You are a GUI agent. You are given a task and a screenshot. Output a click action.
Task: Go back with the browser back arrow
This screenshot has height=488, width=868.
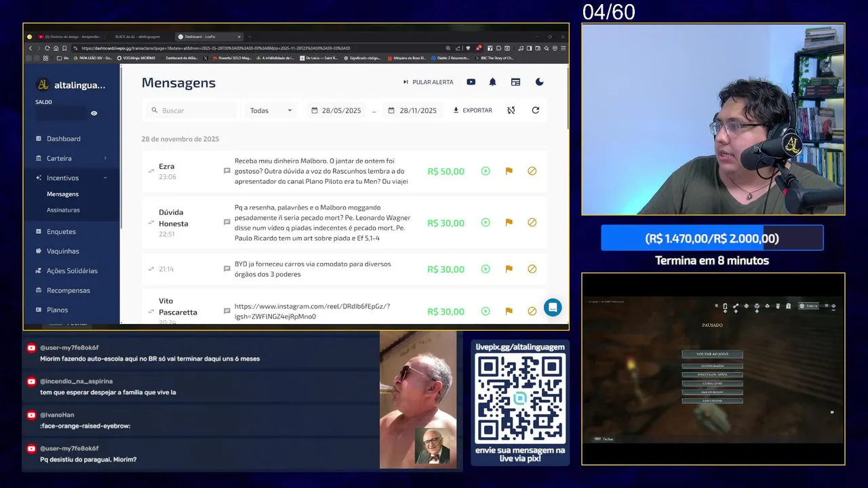pos(31,48)
